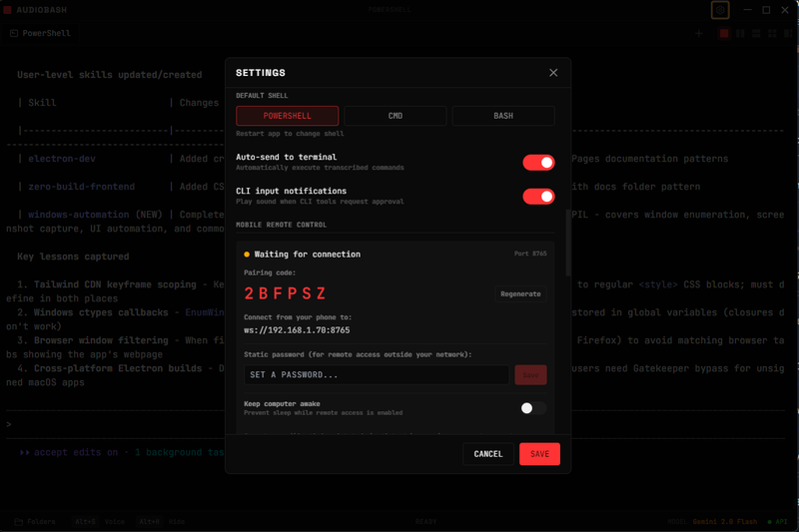
Task: Close the Settings dialog with the X
Action: (x=553, y=73)
